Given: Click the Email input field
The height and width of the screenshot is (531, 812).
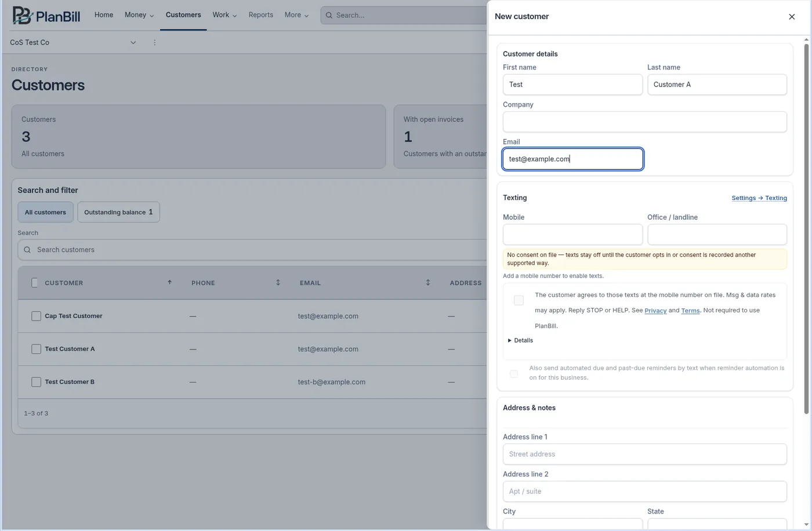Looking at the screenshot, I should 572,159.
